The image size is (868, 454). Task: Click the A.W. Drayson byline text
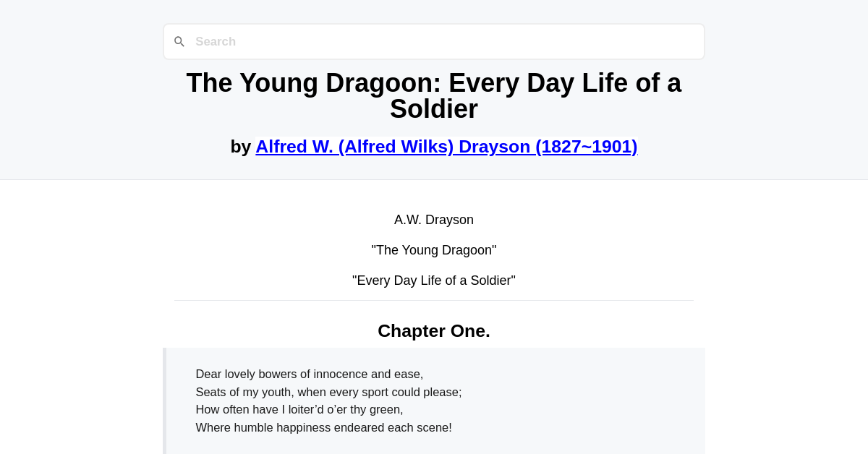pos(433,220)
